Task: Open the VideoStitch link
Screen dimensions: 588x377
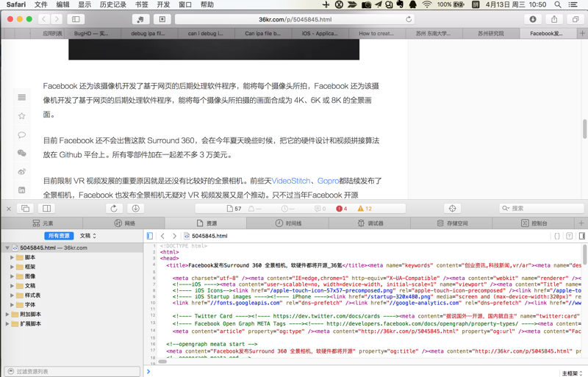Action: pyautogui.click(x=291, y=181)
